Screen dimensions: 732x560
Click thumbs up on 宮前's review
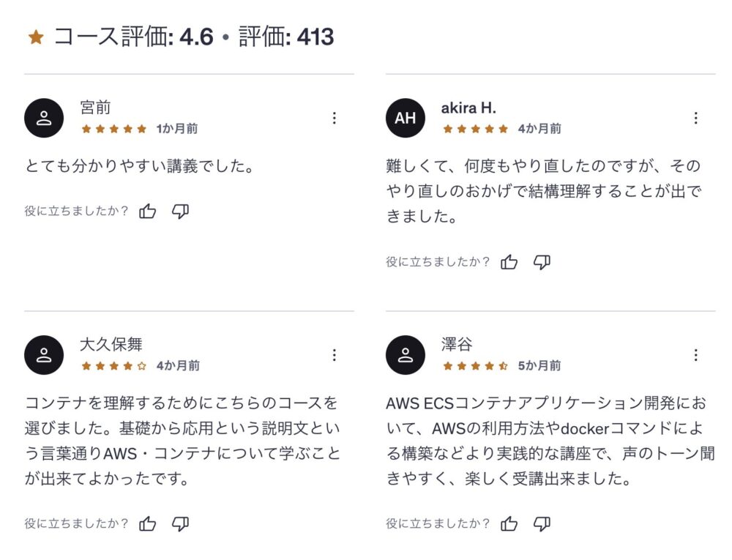[x=148, y=212]
